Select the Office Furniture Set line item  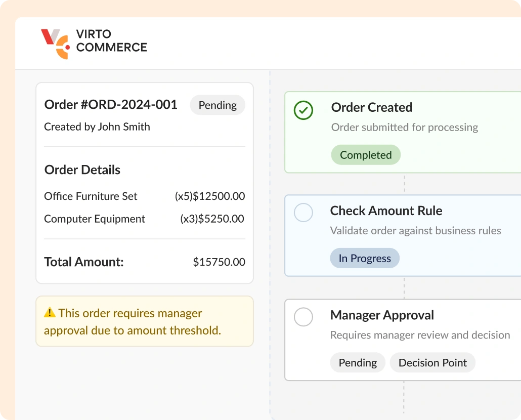point(91,196)
